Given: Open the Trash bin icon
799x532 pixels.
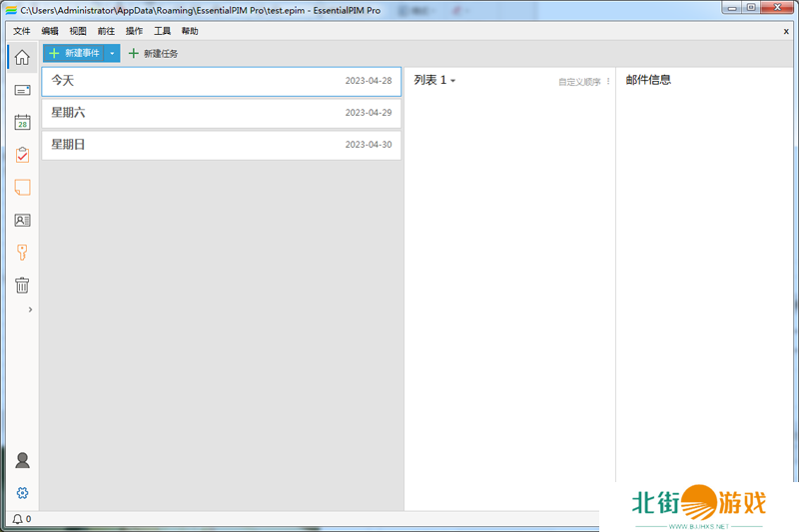Looking at the screenshot, I should (x=22, y=285).
